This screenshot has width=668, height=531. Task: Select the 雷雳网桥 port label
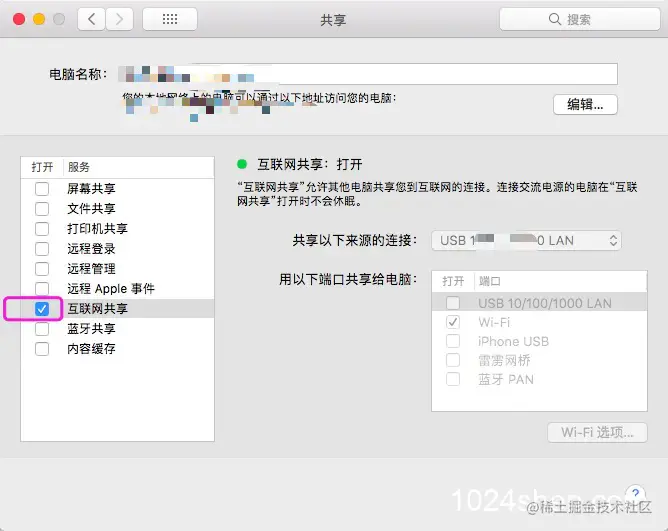[504, 360]
